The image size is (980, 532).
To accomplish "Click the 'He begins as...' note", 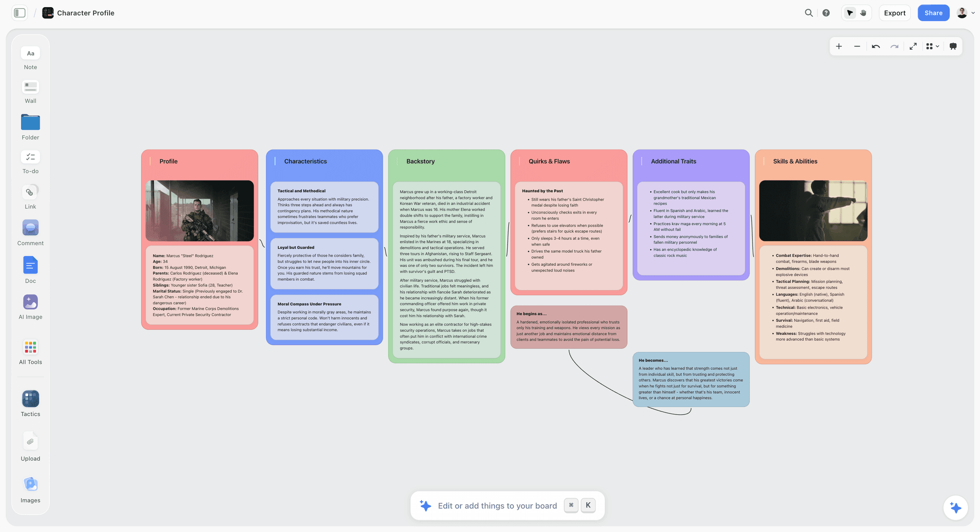I will (568, 327).
